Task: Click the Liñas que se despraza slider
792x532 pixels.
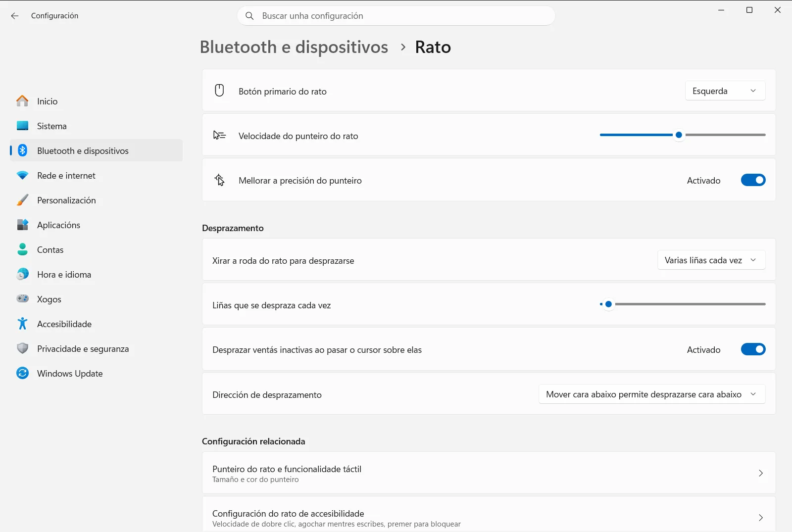Action: click(x=683, y=304)
